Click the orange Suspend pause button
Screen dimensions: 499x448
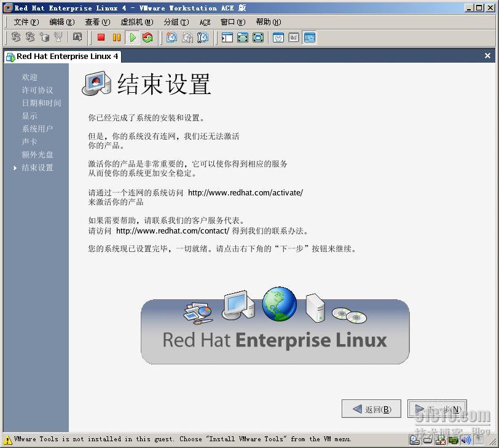[x=117, y=37]
